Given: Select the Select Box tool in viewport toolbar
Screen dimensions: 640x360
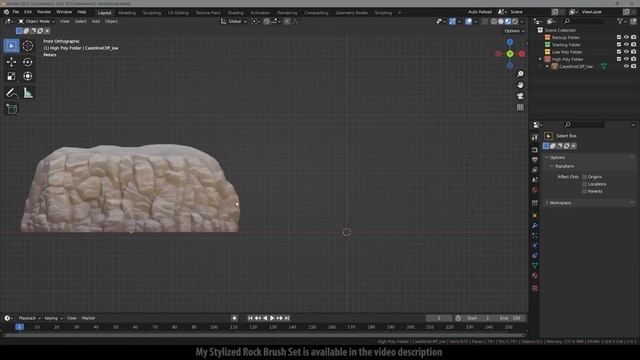Looking at the screenshot, I should pyautogui.click(x=11, y=46).
